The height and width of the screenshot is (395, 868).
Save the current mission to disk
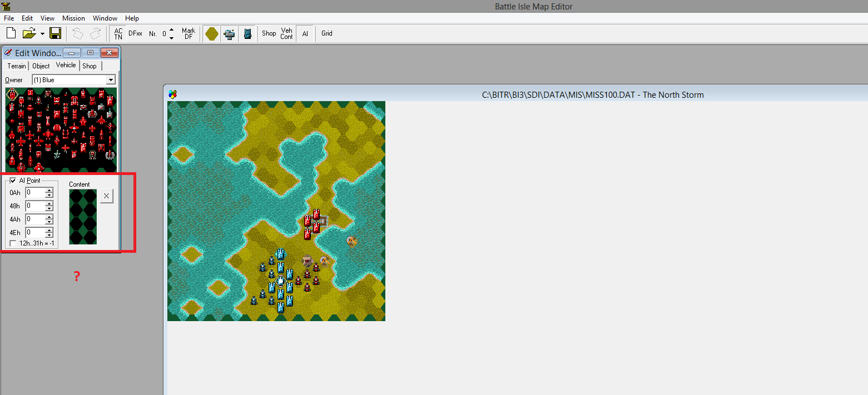click(55, 33)
